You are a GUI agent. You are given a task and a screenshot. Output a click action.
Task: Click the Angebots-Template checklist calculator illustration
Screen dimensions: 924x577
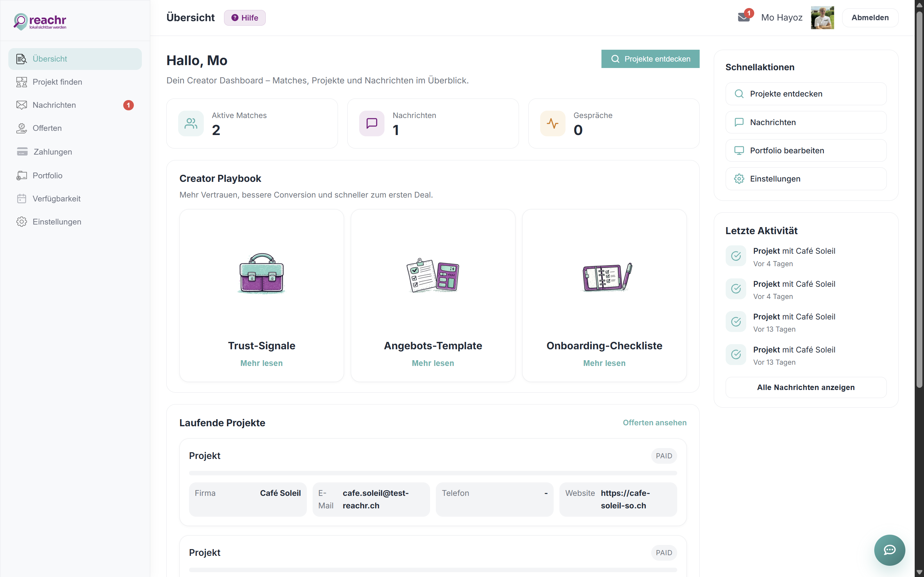(x=433, y=275)
